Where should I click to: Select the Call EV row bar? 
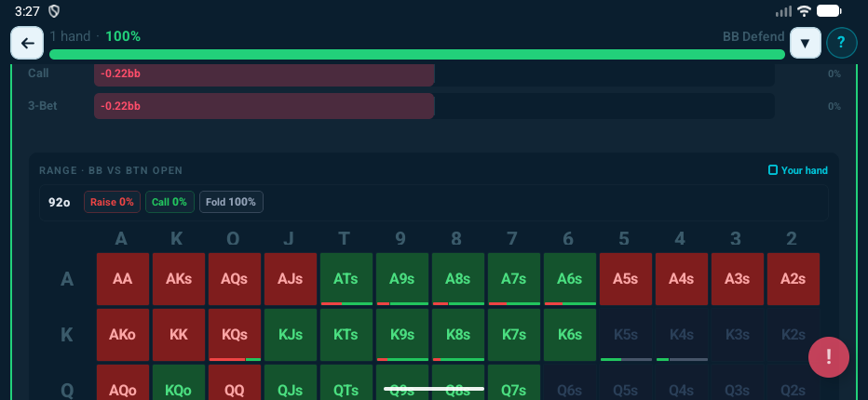coord(264,73)
